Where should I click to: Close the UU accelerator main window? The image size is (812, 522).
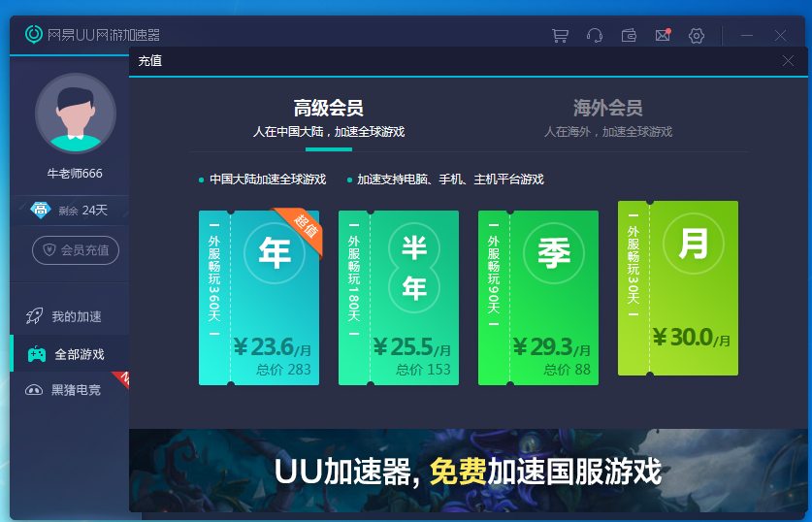point(780,35)
